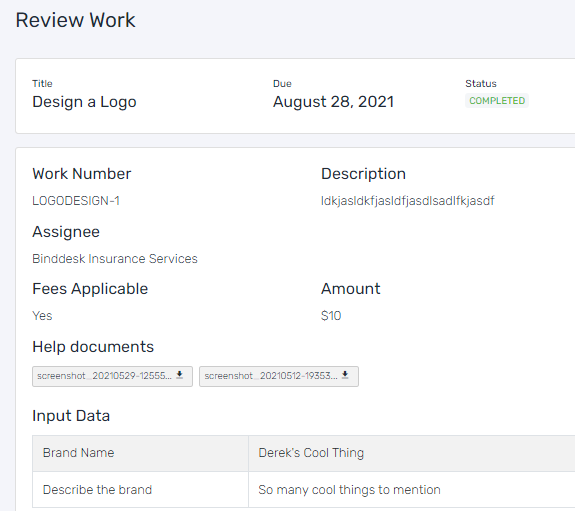
Task: Select the $10 amount value
Action: 331,316
